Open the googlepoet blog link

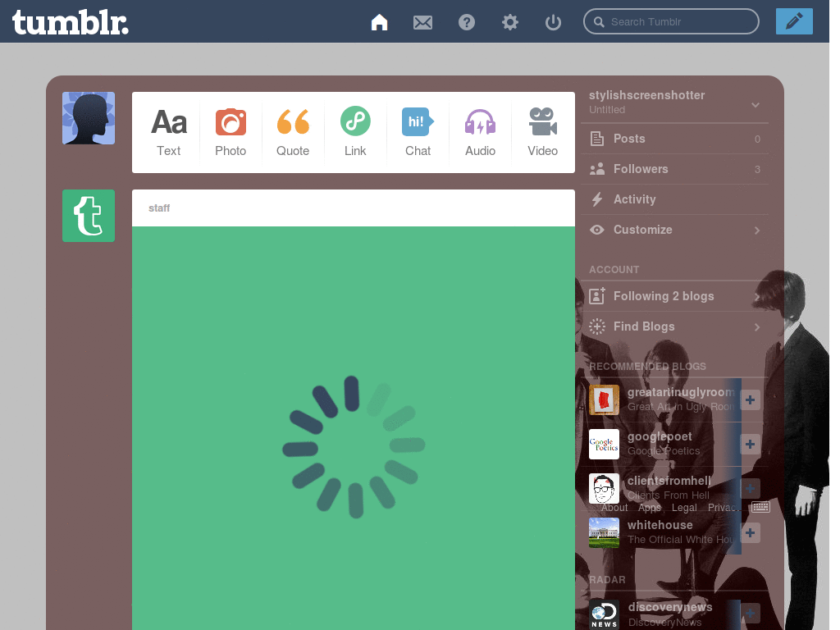660,436
